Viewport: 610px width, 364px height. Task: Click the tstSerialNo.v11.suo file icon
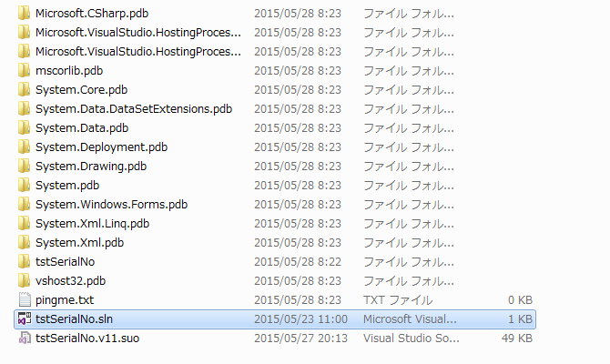click(24, 339)
